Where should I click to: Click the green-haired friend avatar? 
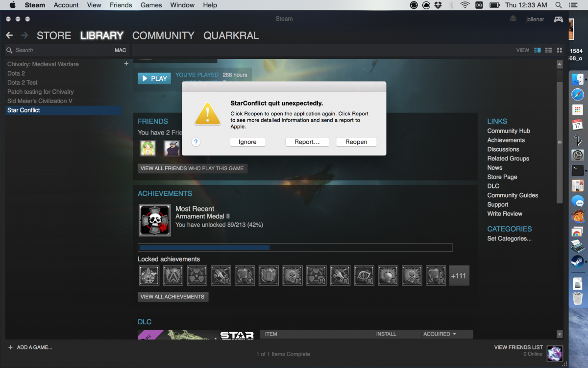pos(148,148)
